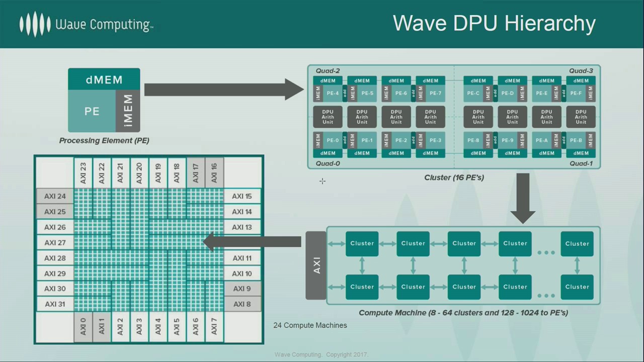The height and width of the screenshot is (362, 644).
Task: Choose the PE-2 block
Action: 401,140
